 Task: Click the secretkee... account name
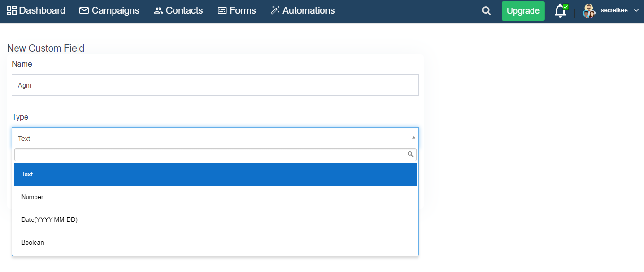click(617, 10)
